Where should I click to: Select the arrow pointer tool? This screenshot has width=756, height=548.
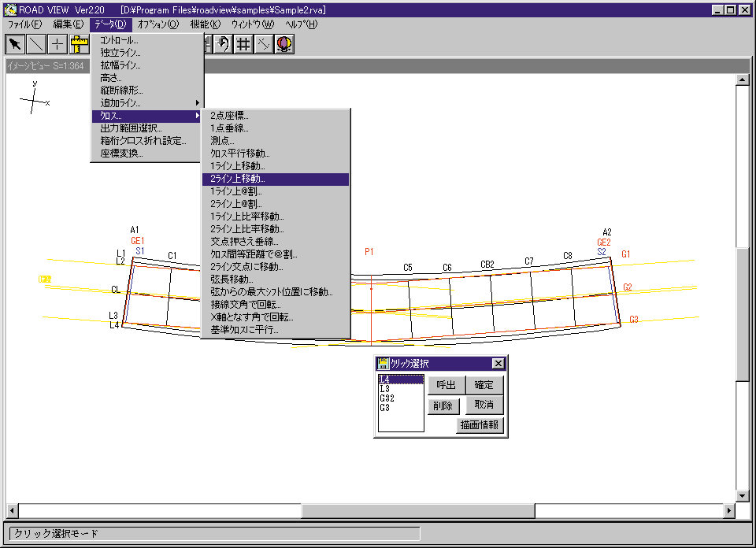coord(16,44)
